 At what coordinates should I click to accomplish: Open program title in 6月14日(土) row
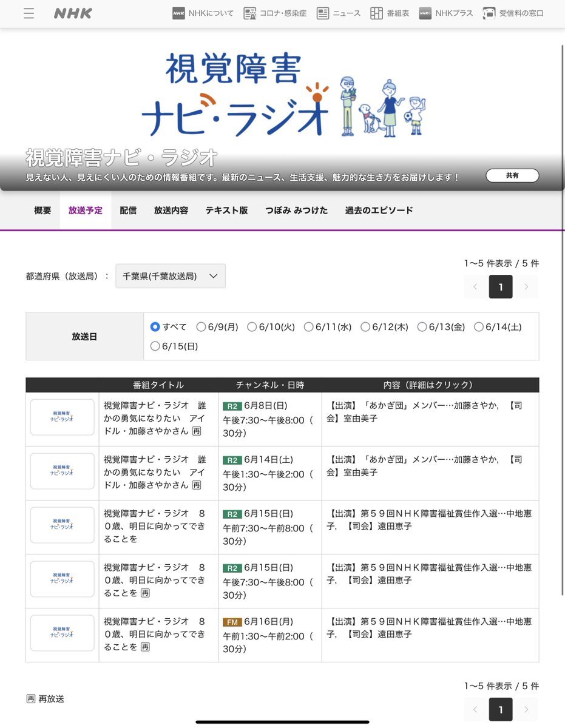[x=155, y=473]
